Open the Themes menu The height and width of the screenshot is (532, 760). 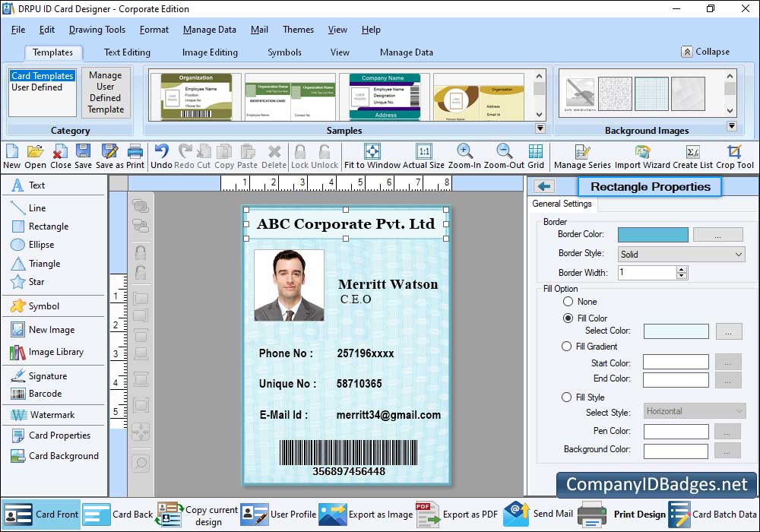pos(298,30)
